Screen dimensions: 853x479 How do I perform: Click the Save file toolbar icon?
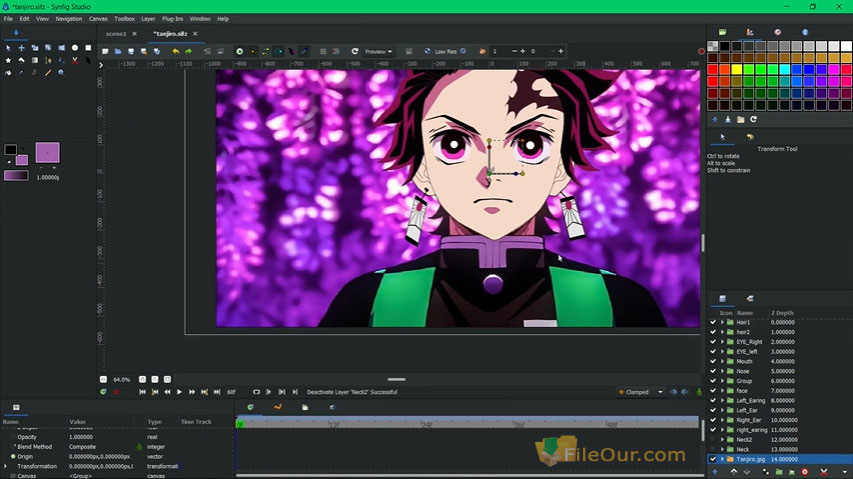pyautogui.click(x=131, y=51)
